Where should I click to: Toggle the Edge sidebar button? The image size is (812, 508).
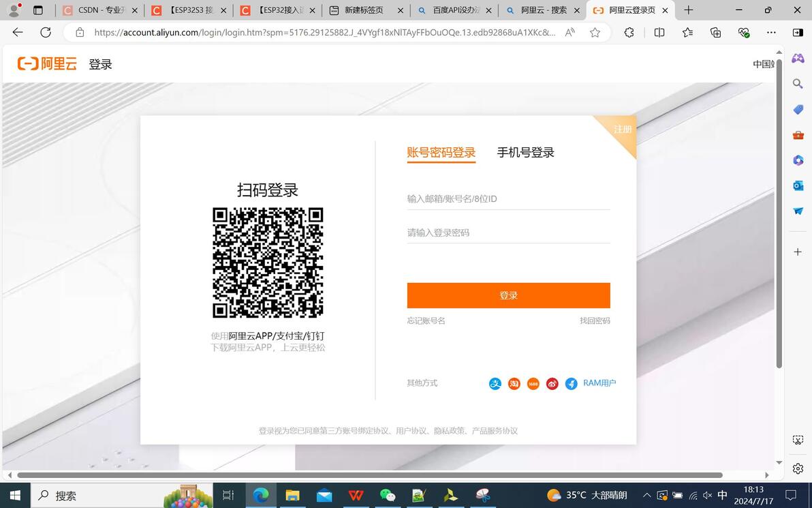tap(798, 32)
